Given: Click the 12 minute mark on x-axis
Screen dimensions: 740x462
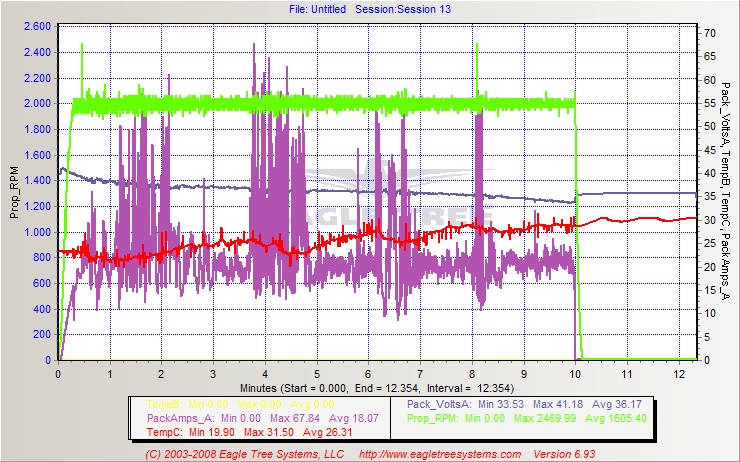Looking at the screenshot, I should point(677,372).
